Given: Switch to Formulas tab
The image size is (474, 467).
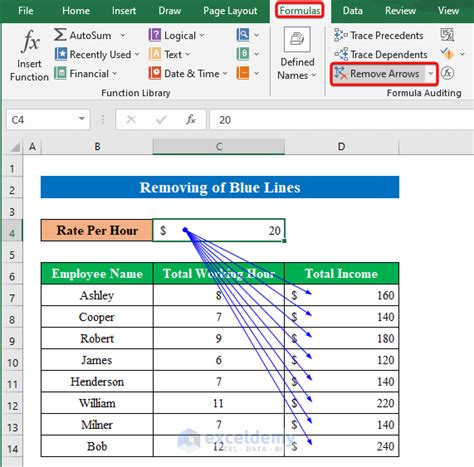Looking at the screenshot, I should click(300, 11).
